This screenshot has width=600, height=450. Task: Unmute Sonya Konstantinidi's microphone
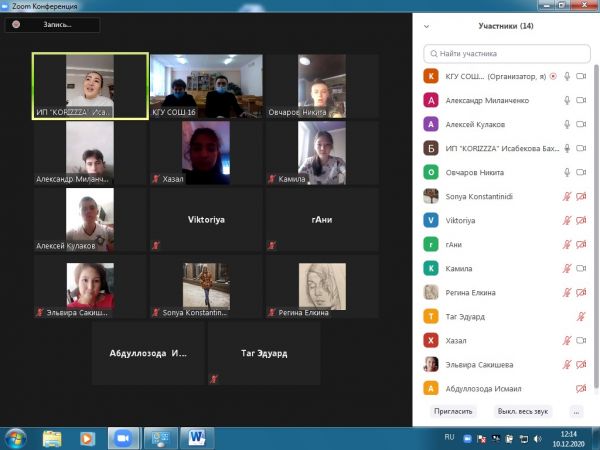coord(567,196)
